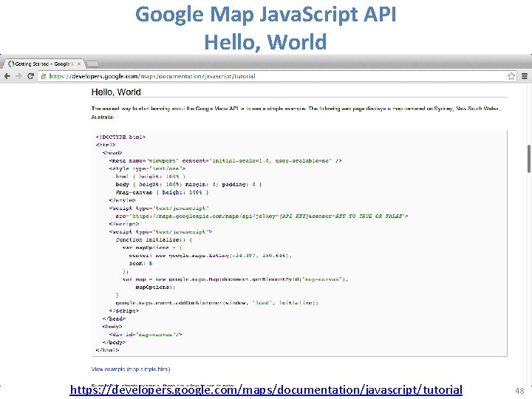
Task: Go forward with the browser forward arrow
Action: (18, 76)
